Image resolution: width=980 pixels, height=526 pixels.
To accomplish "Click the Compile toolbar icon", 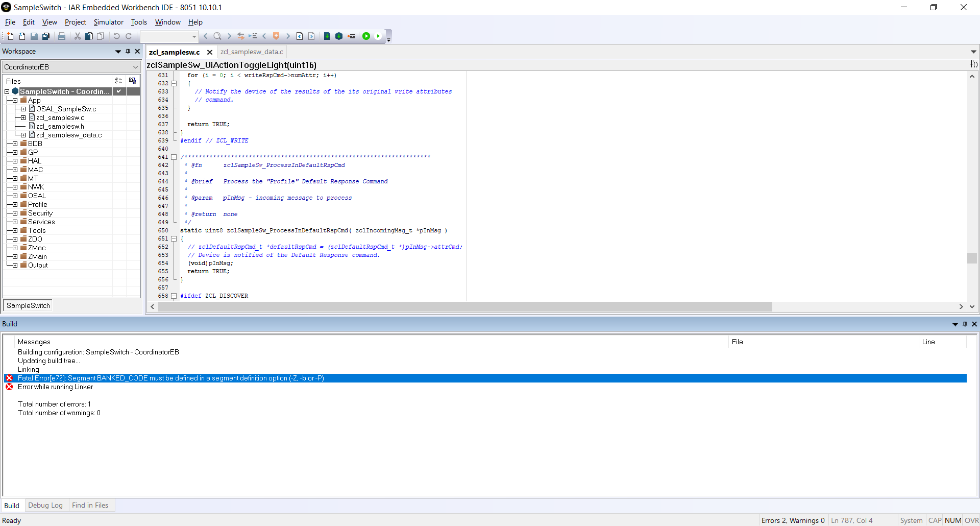I will (327, 36).
